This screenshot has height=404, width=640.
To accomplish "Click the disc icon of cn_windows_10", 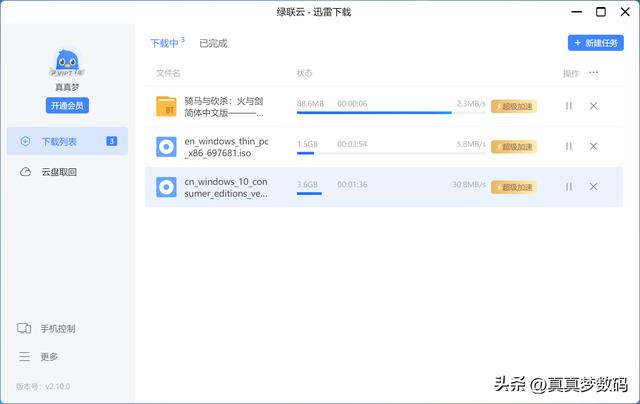I will [x=166, y=187].
